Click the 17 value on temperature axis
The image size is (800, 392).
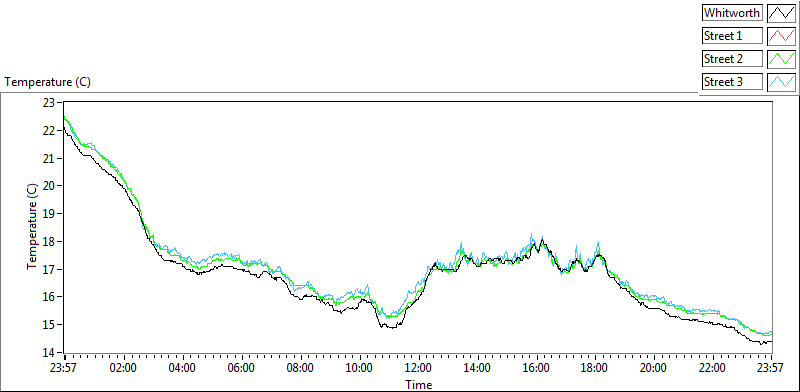(48, 269)
